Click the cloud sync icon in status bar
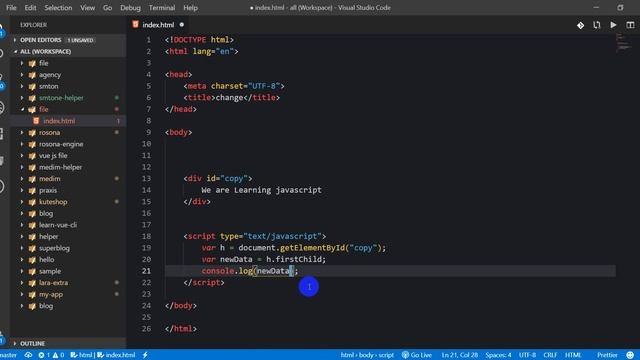 click(x=28, y=355)
